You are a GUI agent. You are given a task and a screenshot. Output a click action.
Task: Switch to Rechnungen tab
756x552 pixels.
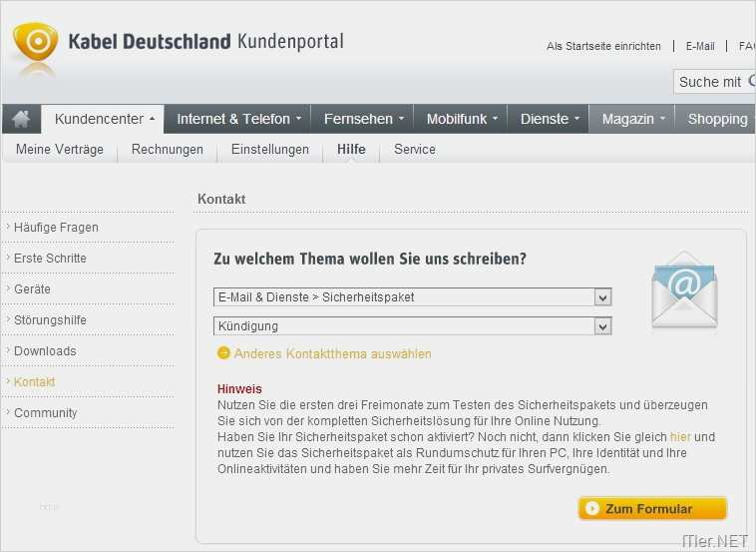(x=168, y=149)
